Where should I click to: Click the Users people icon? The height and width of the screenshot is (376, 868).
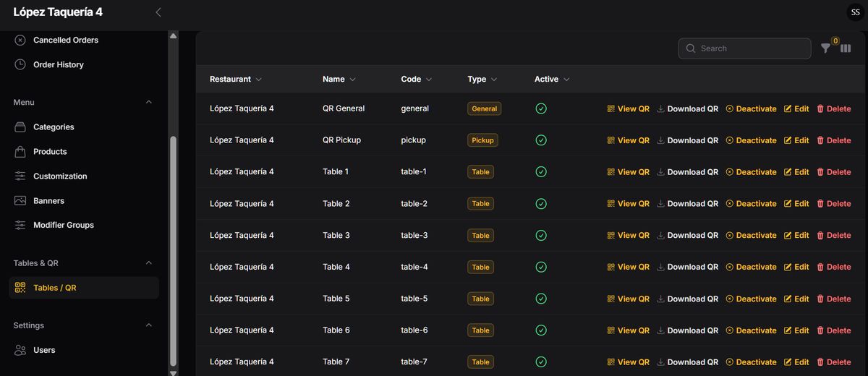pos(20,350)
